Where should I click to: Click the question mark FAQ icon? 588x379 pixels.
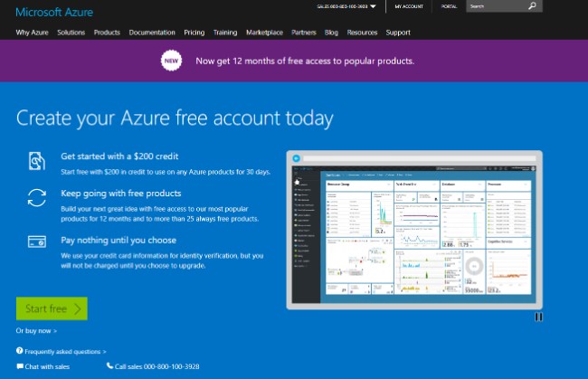tap(20, 351)
